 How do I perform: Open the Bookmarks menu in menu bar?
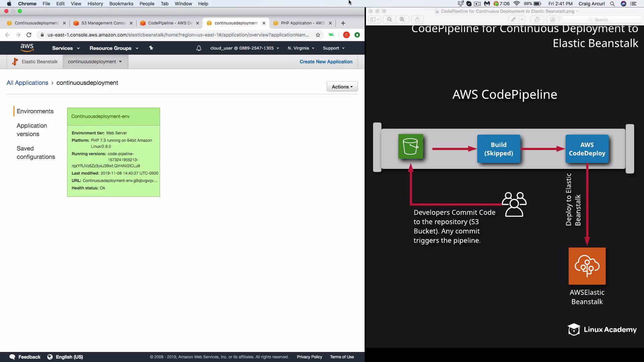point(121,4)
